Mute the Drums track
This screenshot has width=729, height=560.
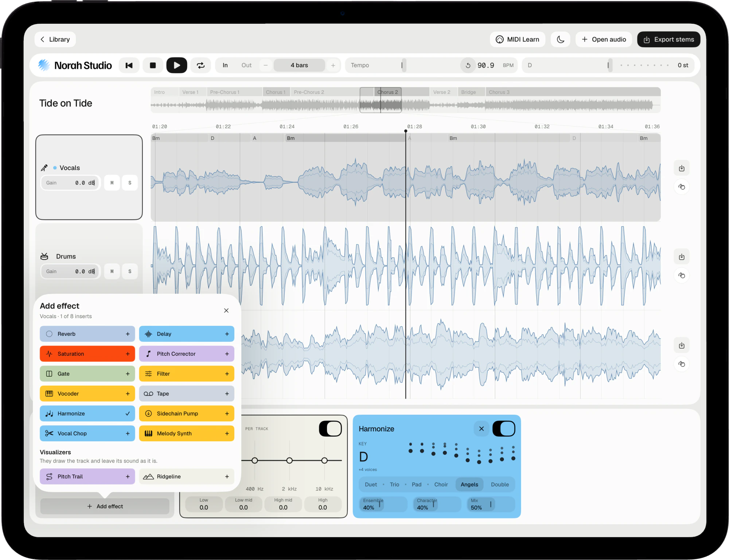tap(112, 271)
